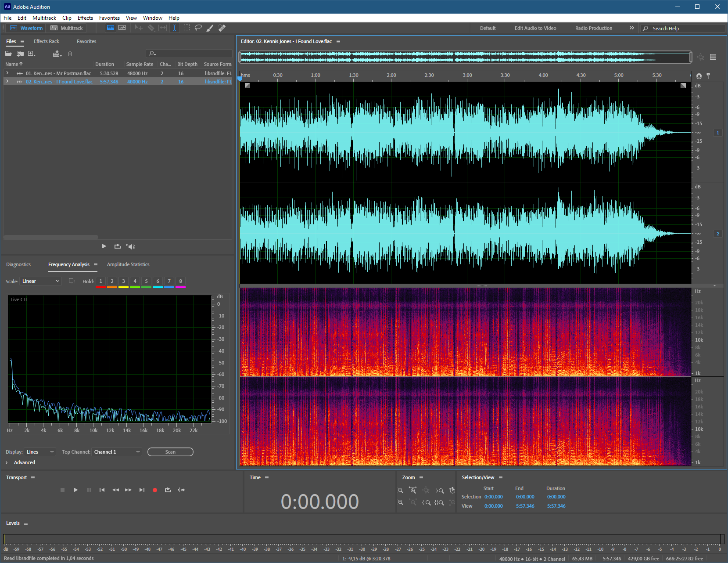This screenshot has width=728, height=563.
Task: Switch to Effects Rack tab
Action: [47, 41]
